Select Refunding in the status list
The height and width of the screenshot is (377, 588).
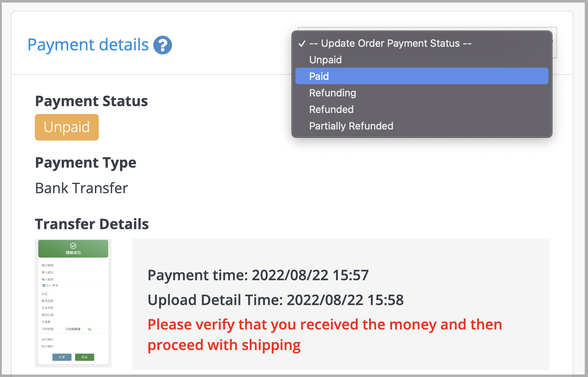click(x=422, y=93)
